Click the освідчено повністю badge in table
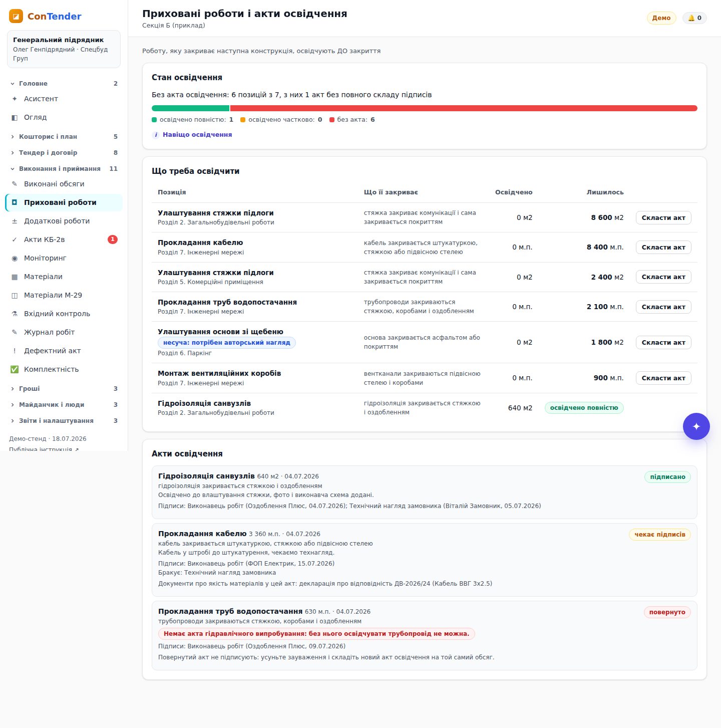This screenshot has width=721, height=728. 584,408
